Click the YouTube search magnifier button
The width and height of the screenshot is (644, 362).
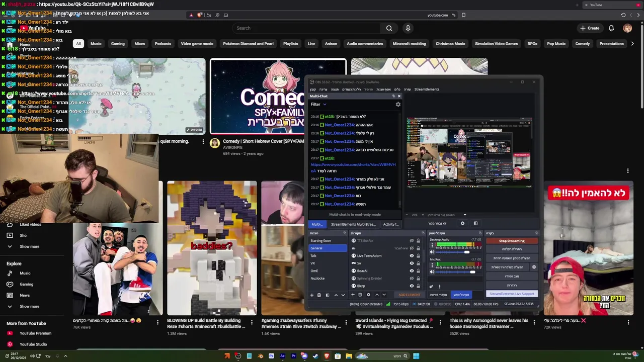click(x=389, y=28)
